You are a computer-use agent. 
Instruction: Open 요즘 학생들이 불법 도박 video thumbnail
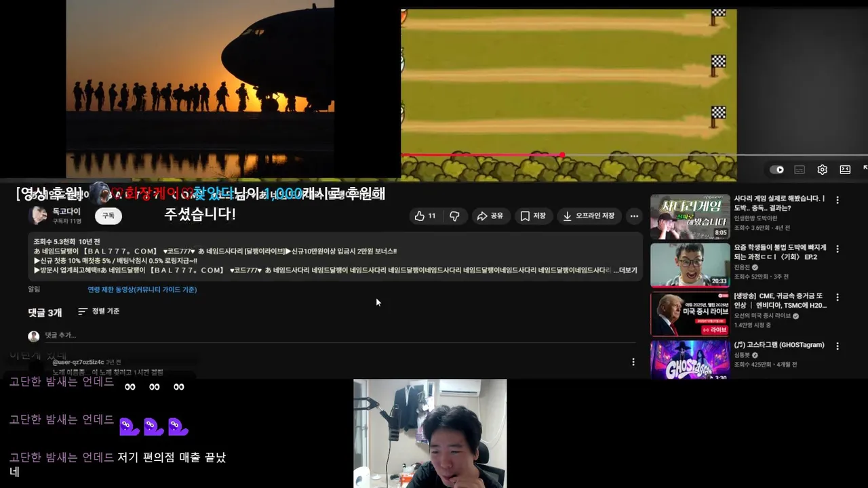tap(690, 265)
